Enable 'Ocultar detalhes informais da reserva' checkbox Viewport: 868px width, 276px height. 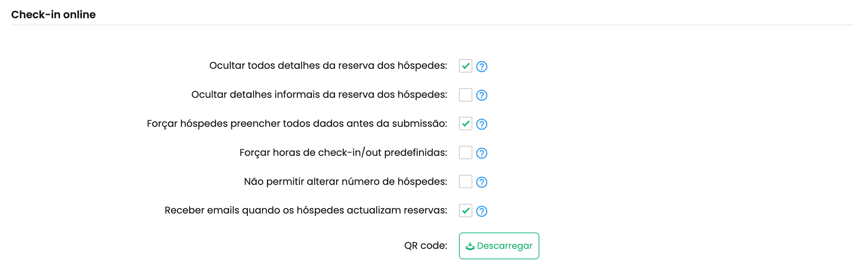[x=465, y=95]
